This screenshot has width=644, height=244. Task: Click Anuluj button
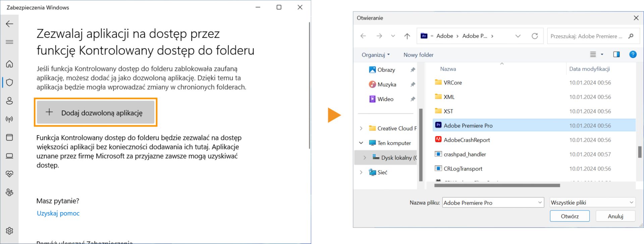(x=615, y=216)
